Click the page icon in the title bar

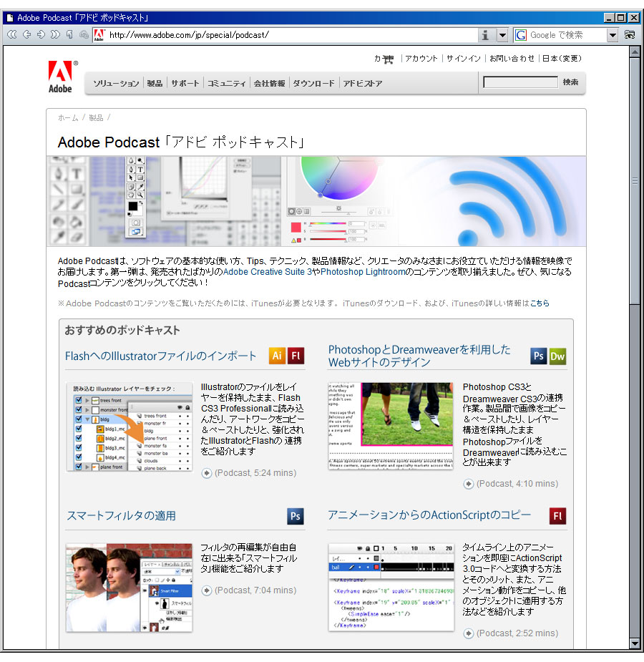(x=10, y=17)
